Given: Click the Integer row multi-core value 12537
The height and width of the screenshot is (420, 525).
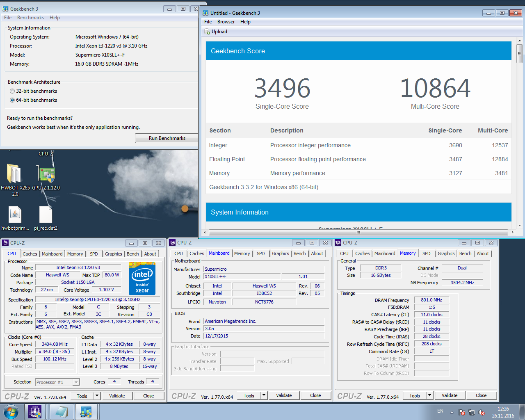Looking at the screenshot, I should (500, 145).
